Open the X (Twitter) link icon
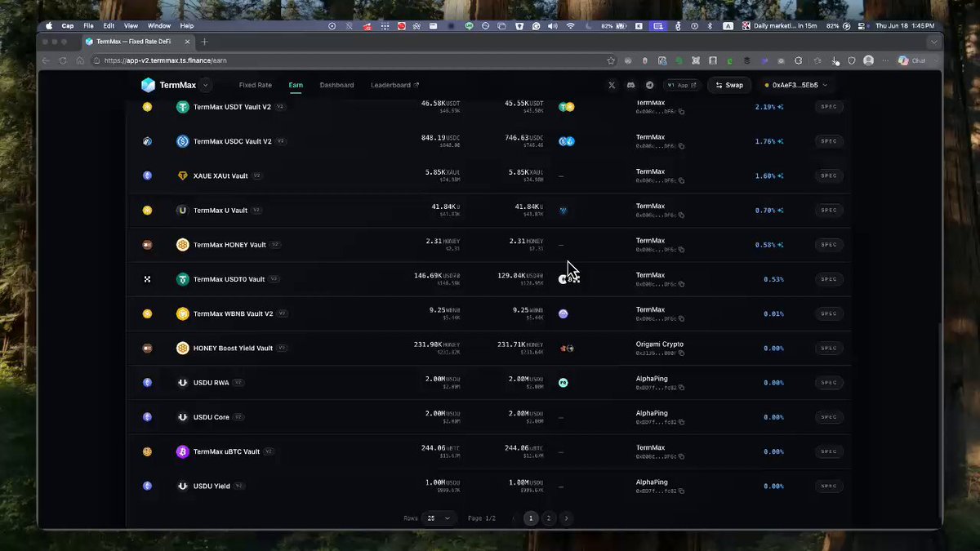This screenshot has width=980, height=551. (612, 85)
